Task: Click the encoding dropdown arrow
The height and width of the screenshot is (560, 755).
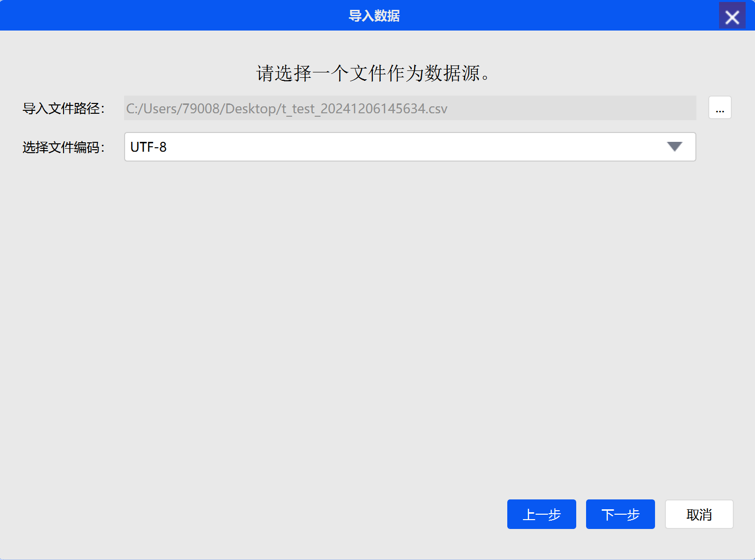Action: pos(674,147)
